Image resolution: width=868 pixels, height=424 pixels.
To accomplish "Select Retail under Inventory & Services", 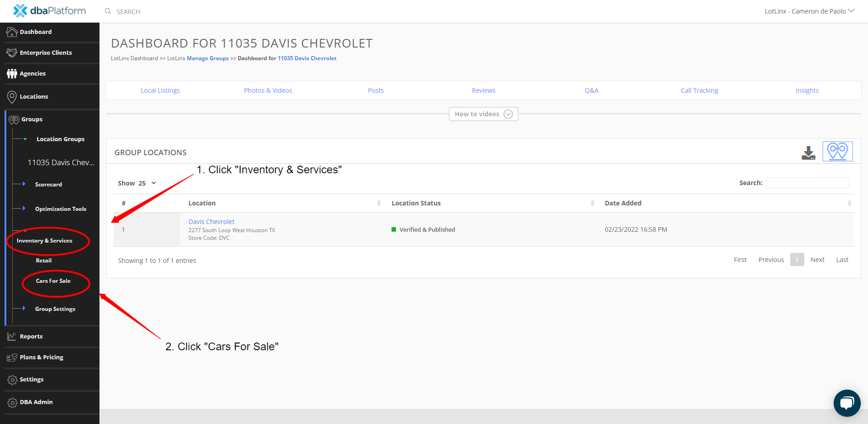I will (44, 261).
